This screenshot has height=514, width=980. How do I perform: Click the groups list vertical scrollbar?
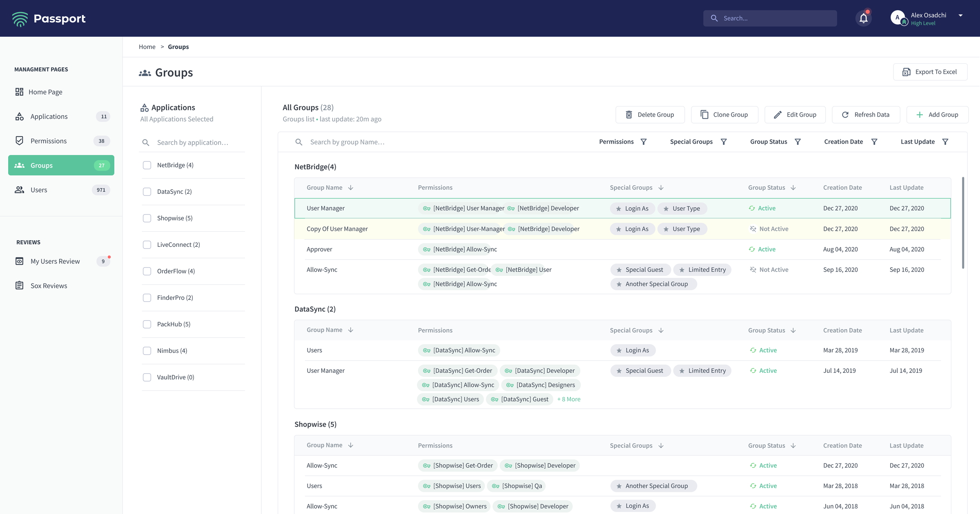[x=963, y=223]
